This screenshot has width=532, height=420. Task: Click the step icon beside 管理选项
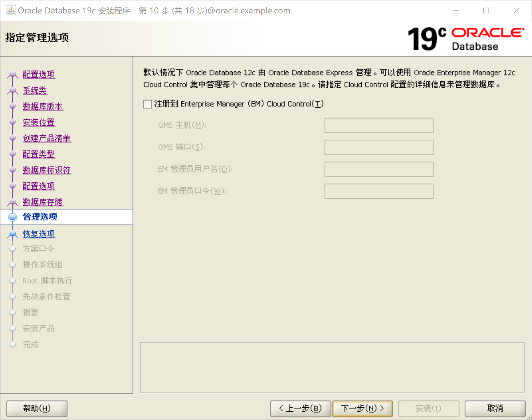coord(13,217)
